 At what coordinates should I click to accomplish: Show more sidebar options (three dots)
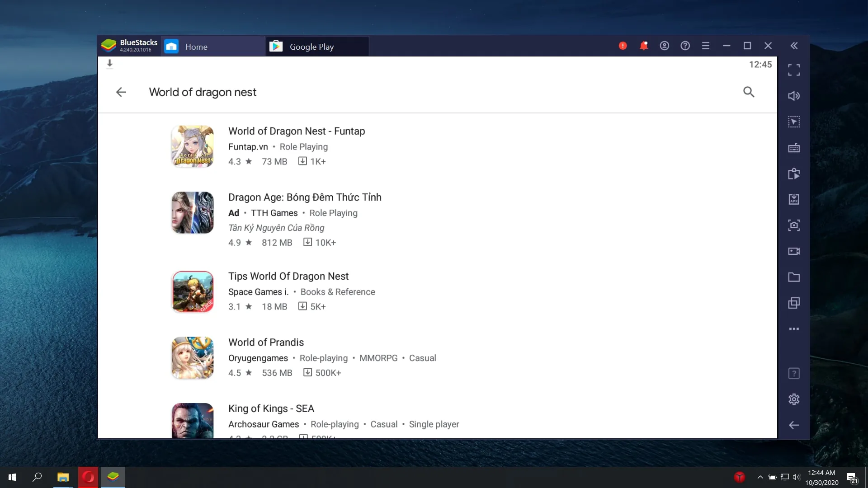point(794,329)
